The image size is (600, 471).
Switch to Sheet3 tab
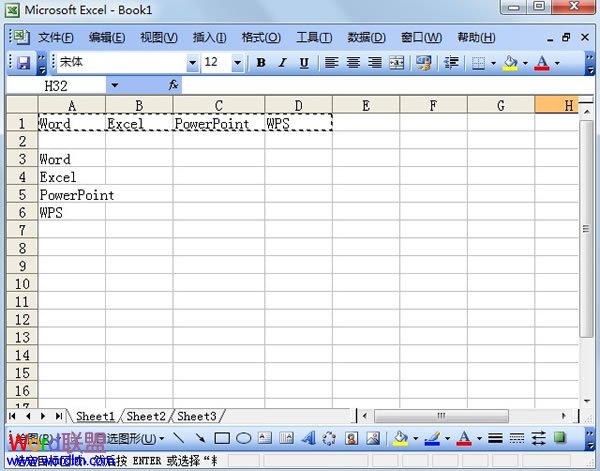(x=197, y=416)
